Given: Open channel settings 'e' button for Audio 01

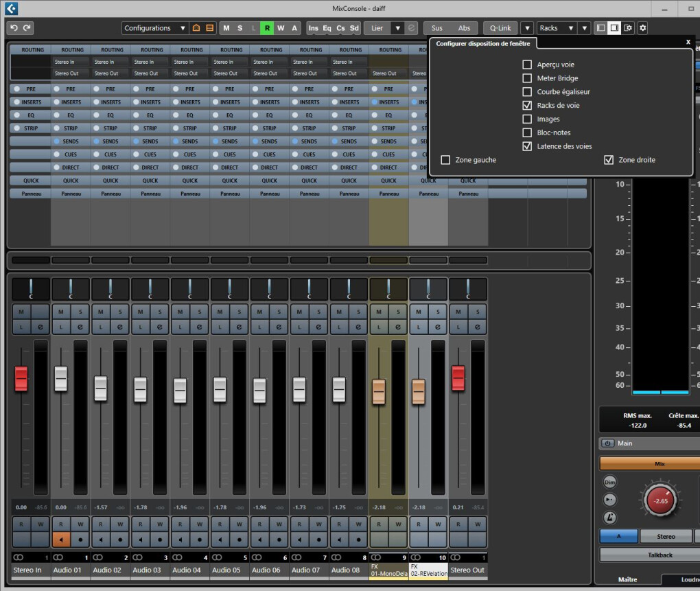Looking at the screenshot, I should tap(80, 327).
